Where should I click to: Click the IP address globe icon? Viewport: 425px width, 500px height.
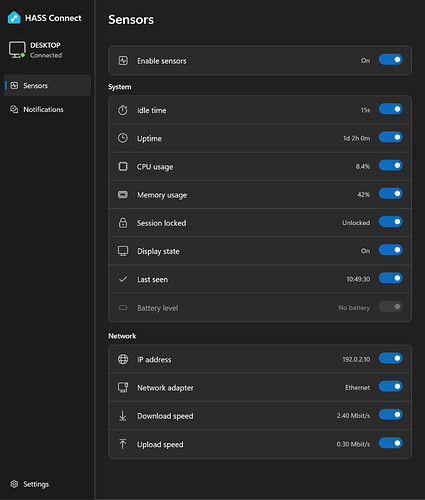click(x=123, y=359)
